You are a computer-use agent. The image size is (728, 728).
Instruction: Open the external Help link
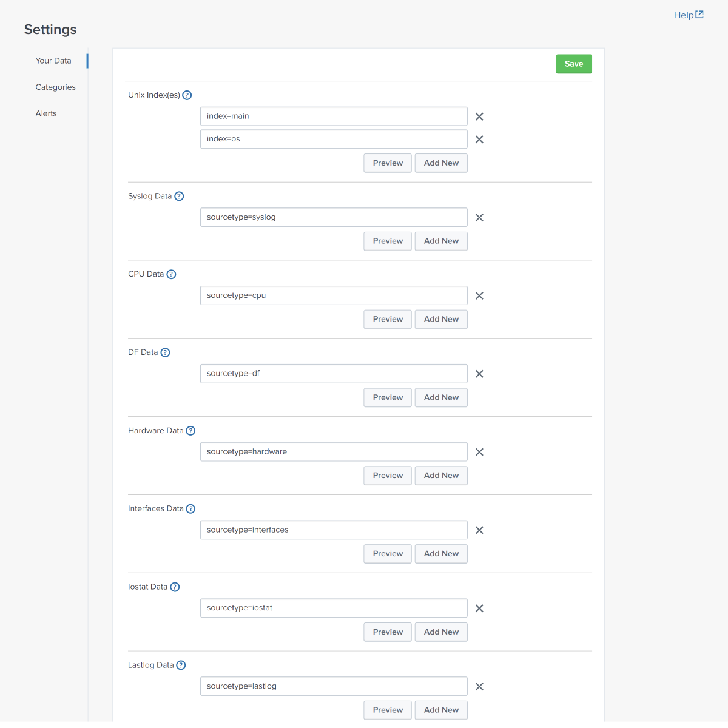(x=689, y=15)
